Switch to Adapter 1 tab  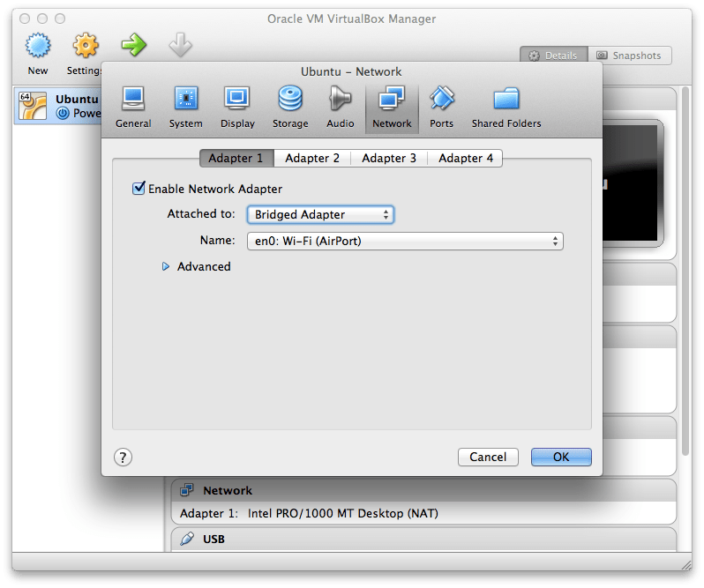pos(236,159)
